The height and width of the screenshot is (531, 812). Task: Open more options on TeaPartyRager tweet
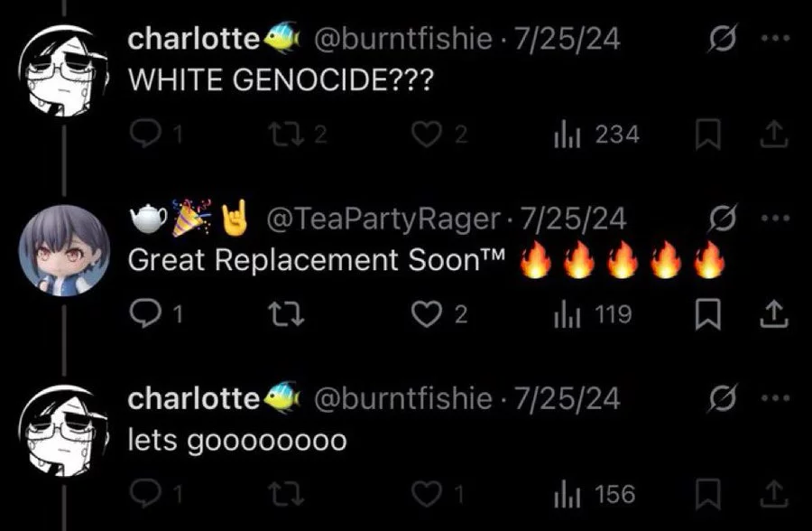pos(775,218)
